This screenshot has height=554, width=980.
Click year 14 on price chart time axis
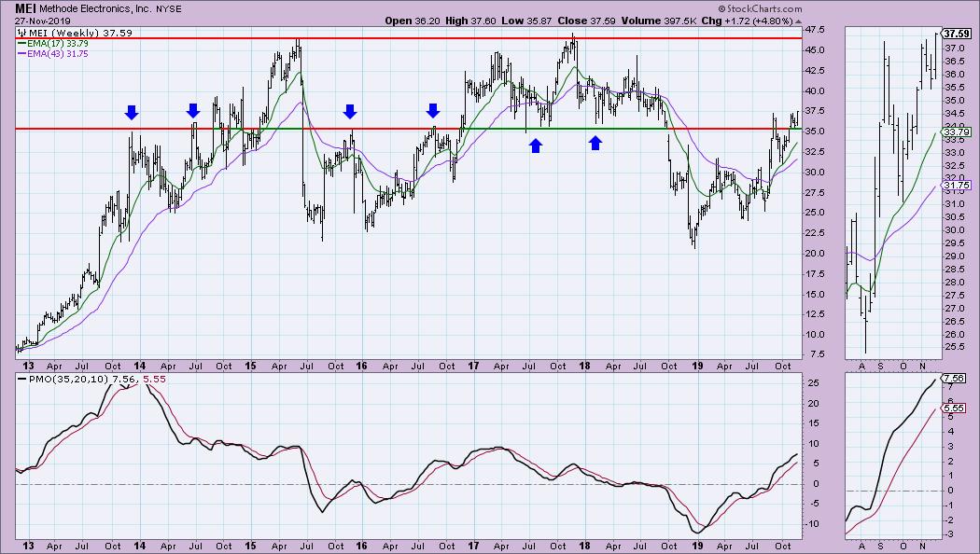coord(139,366)
